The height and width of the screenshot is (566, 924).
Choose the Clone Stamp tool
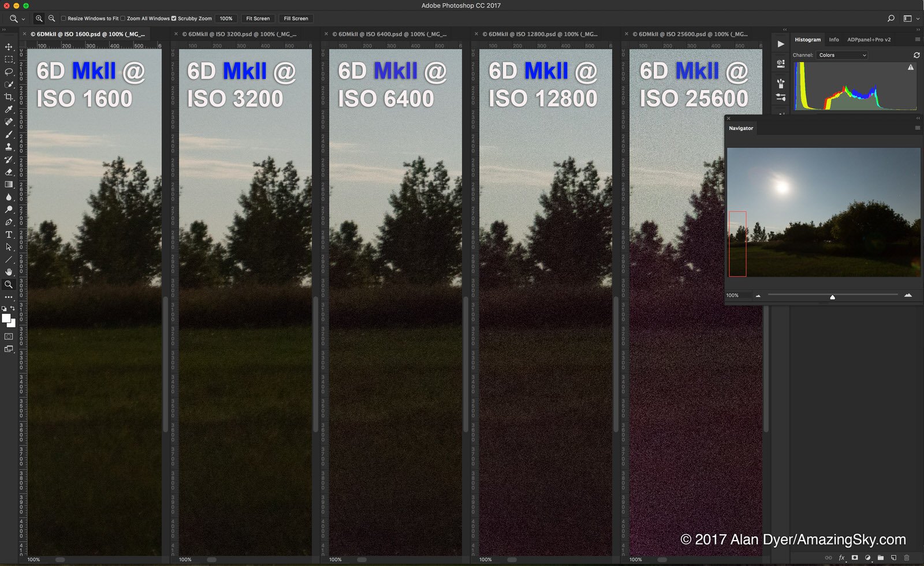[x=9, y=147]
